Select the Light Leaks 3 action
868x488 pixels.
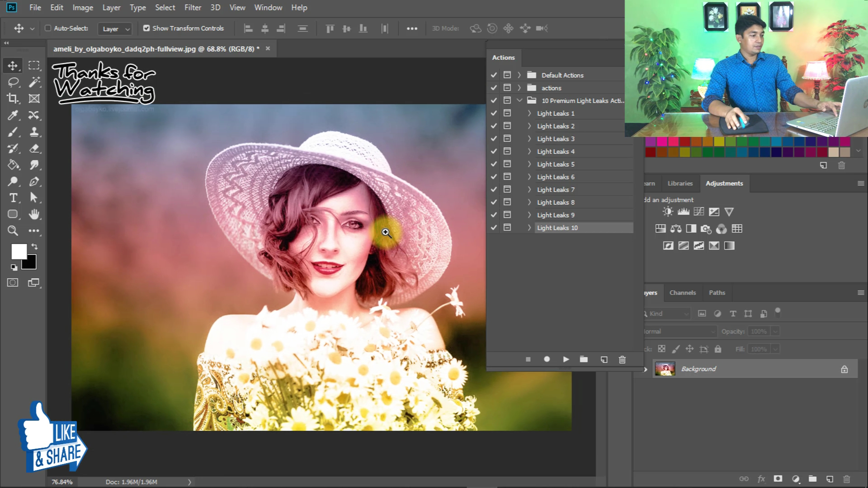[556, 139]
